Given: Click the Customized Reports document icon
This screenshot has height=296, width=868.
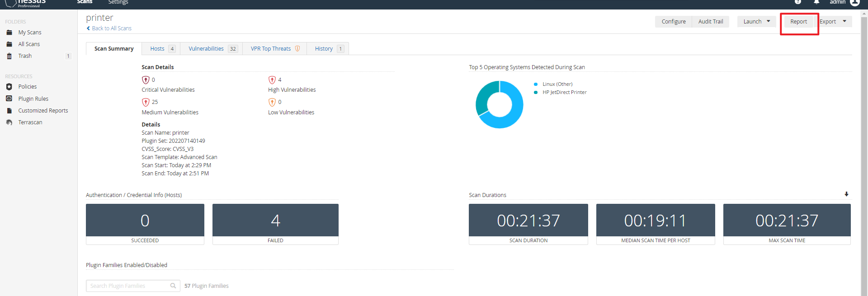Looking at the screenshot, I should point(9,111).
